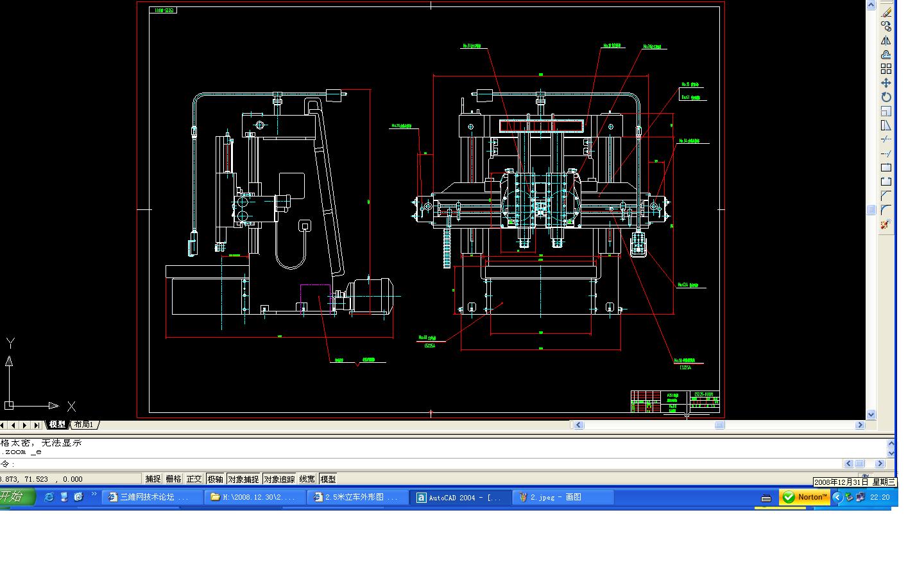Select the Break at Point tool

(x=886, y=168)
